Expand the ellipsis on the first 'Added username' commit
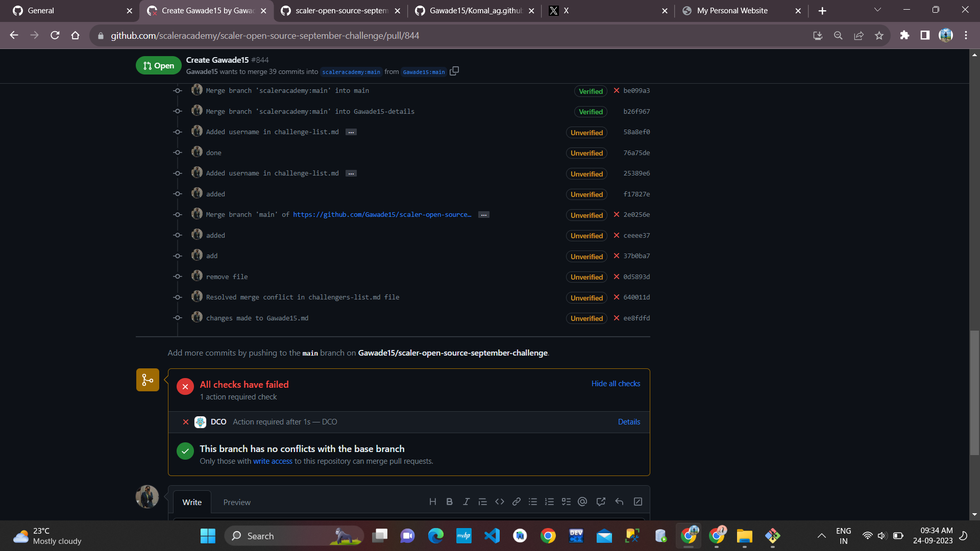 [351, 132]
